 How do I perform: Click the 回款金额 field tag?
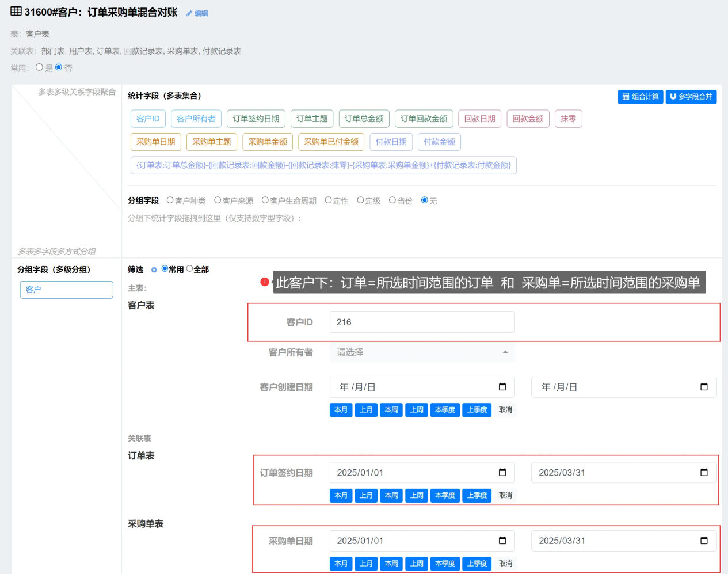pos(528,119)
